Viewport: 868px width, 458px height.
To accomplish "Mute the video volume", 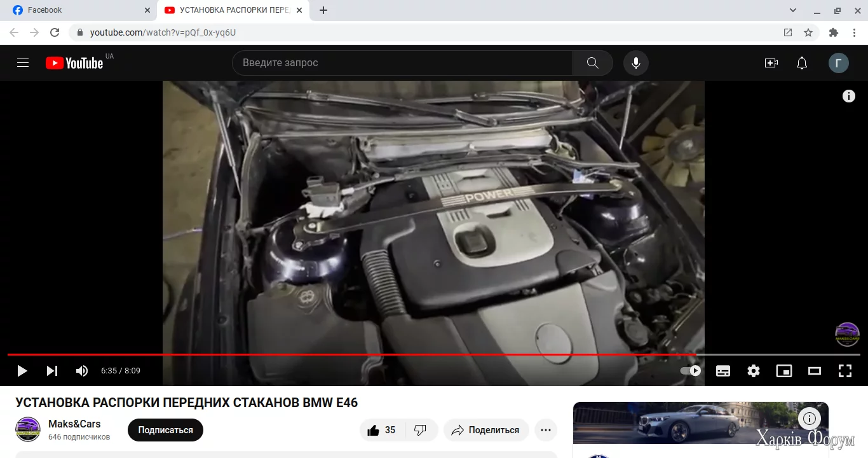I will click(82, 370).
